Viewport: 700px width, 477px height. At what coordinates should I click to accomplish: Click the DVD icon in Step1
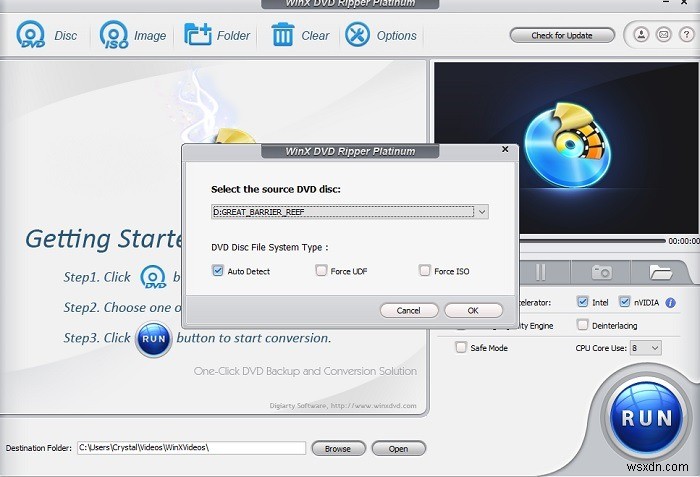pos(153,277)
